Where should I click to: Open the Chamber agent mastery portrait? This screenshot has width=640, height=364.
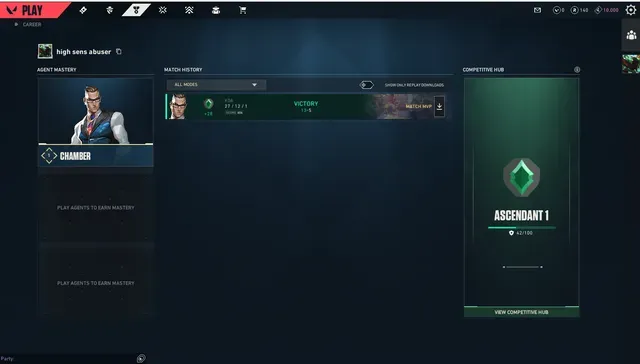(96, 111)
